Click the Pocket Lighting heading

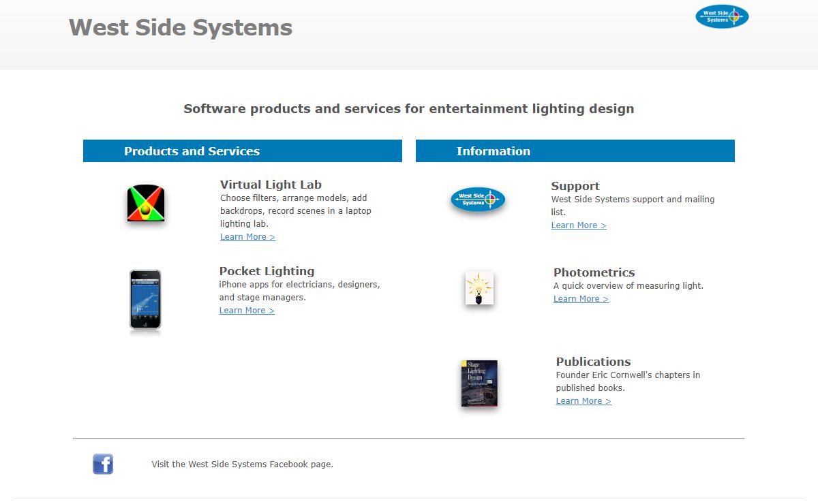tap(267, 271)
